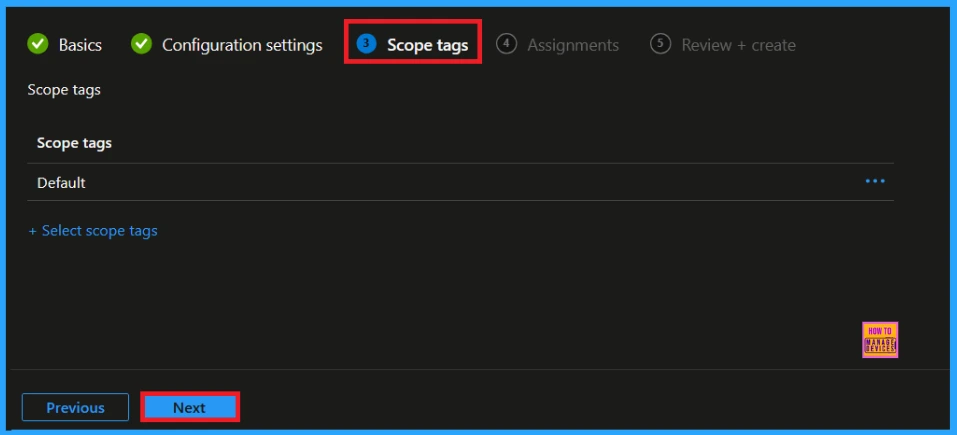The width and height of the screenshot is (957, 435).
Task: Click the How To Manage Devices logo
Action: coord(879,339)
